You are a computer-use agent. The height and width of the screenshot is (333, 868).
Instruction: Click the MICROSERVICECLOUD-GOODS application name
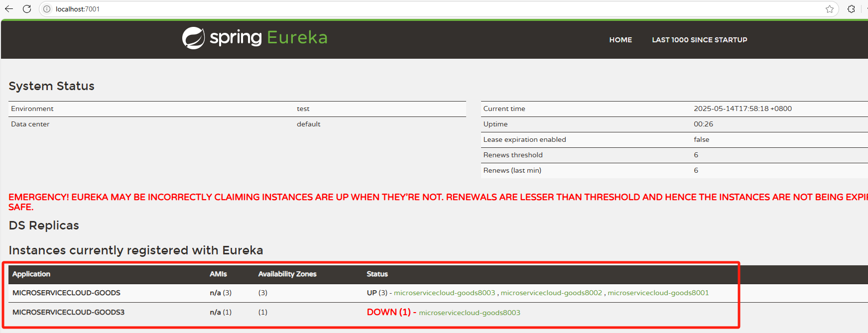[x=66, y=293]
